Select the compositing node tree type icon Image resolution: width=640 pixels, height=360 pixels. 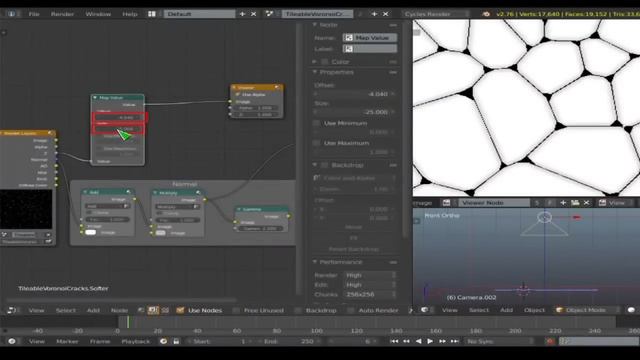tap(153, 310)
